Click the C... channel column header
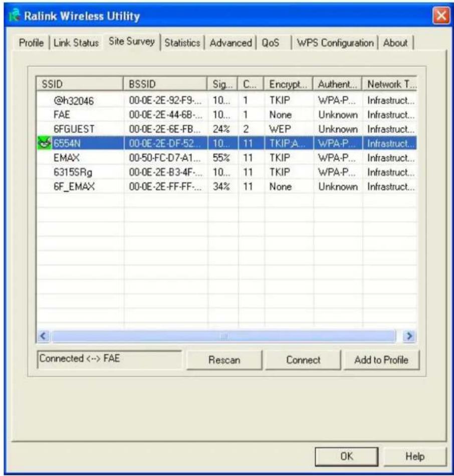Screen dimensions: 454x476 click(251, 84)
